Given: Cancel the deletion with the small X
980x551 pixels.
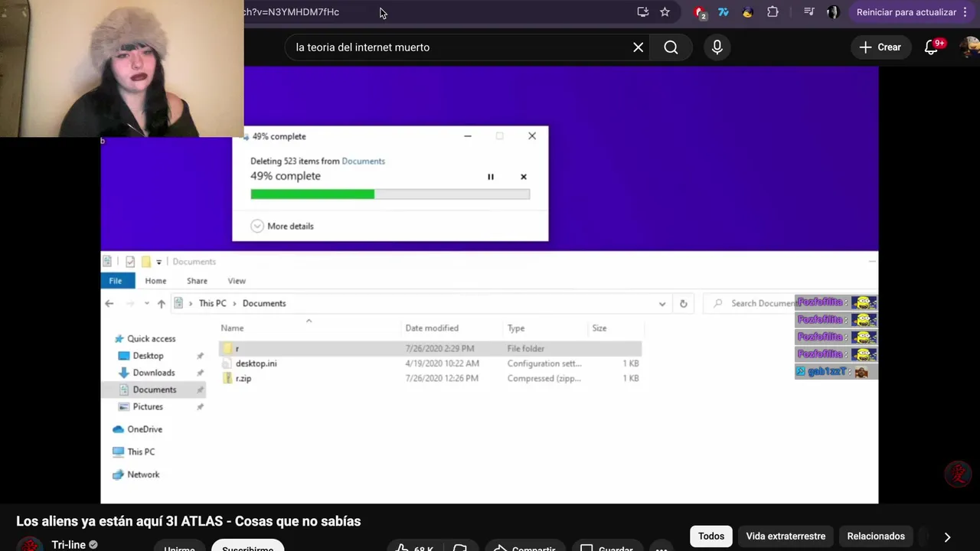Looking at the screenshot, I should coord(524,177).
